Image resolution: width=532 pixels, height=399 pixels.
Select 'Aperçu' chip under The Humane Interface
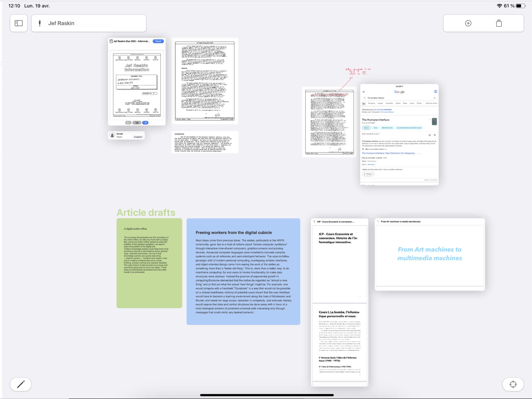pos(366,128)
